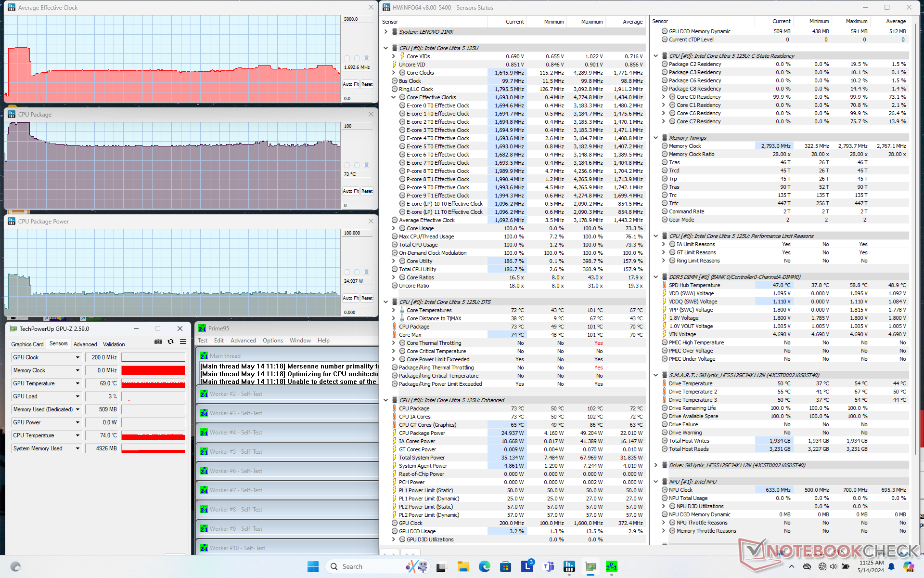Open File Explorer from the taskbar
The image size is (924, 578).
tap(463, 566)
